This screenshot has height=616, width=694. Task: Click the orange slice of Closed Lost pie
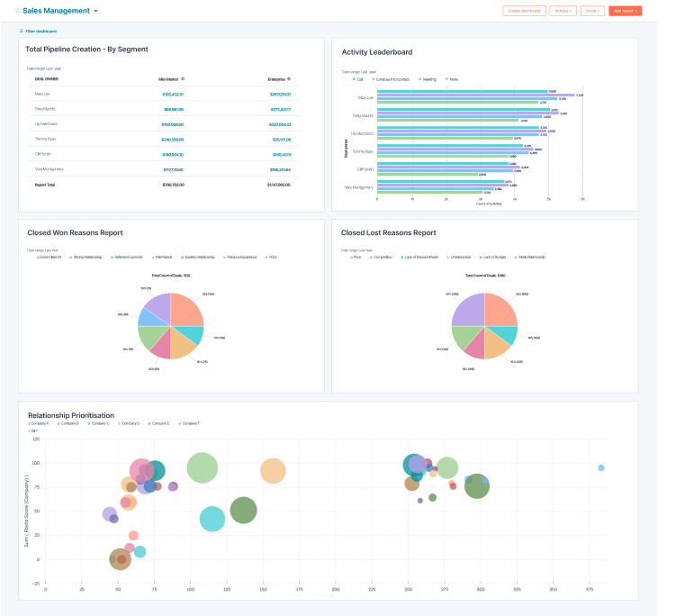tap(495, 345)
